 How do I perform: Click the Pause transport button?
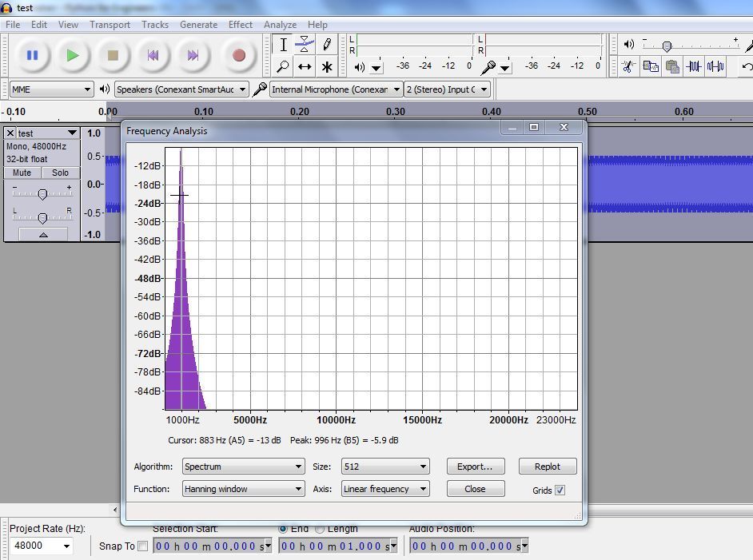(x=32, y=55)
